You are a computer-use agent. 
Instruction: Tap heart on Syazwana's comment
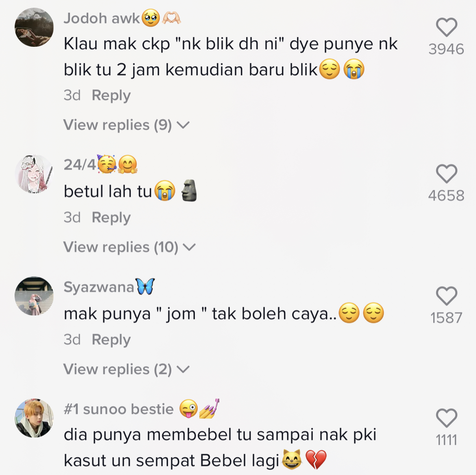(x=447, y=296)
